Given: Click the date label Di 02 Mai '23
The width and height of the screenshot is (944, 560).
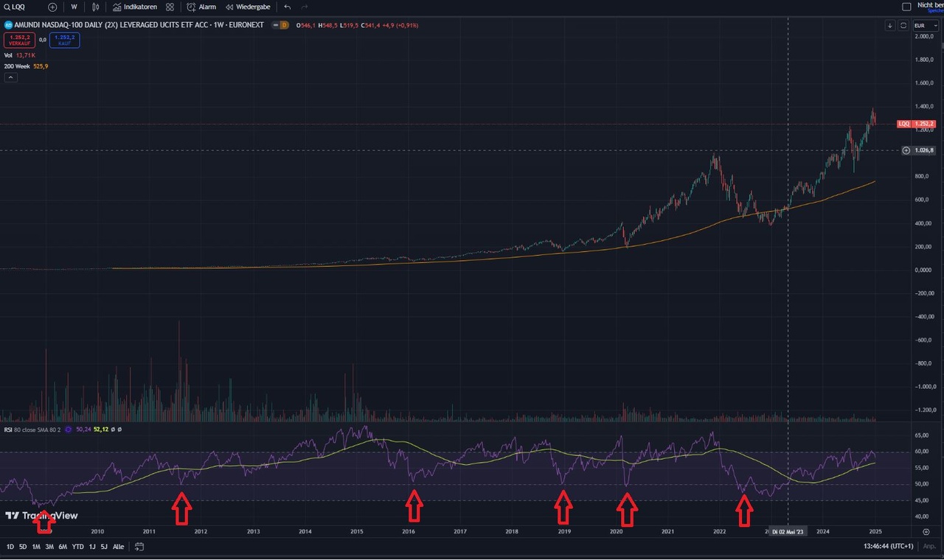Looking at the screenshot, I should (x=788, y=531).
